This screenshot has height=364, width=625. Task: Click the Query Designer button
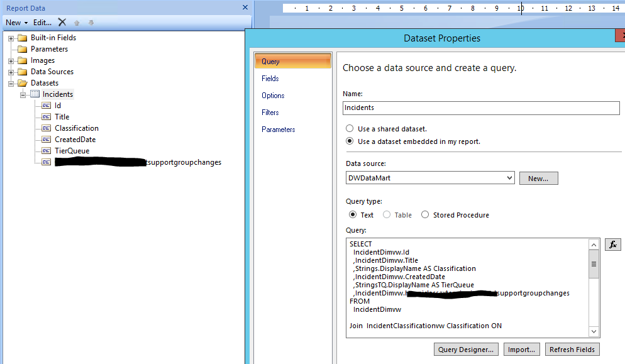466,350
